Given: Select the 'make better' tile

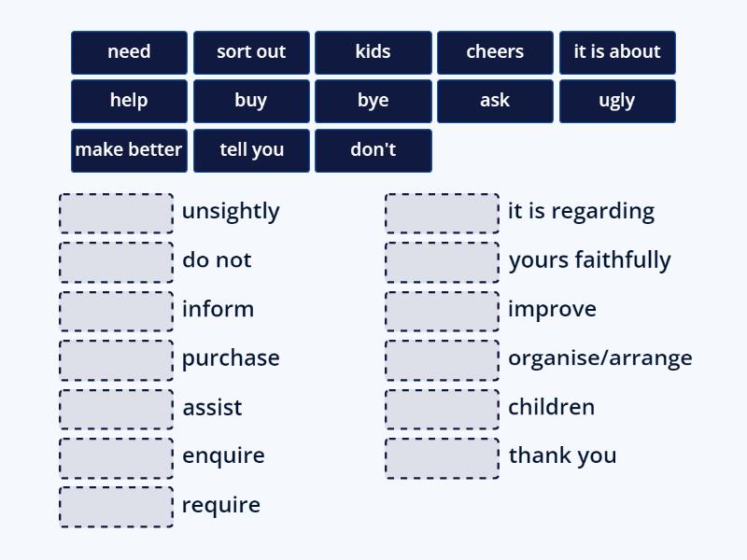Looking at the screenshot, I should click(x=129, y=150).
